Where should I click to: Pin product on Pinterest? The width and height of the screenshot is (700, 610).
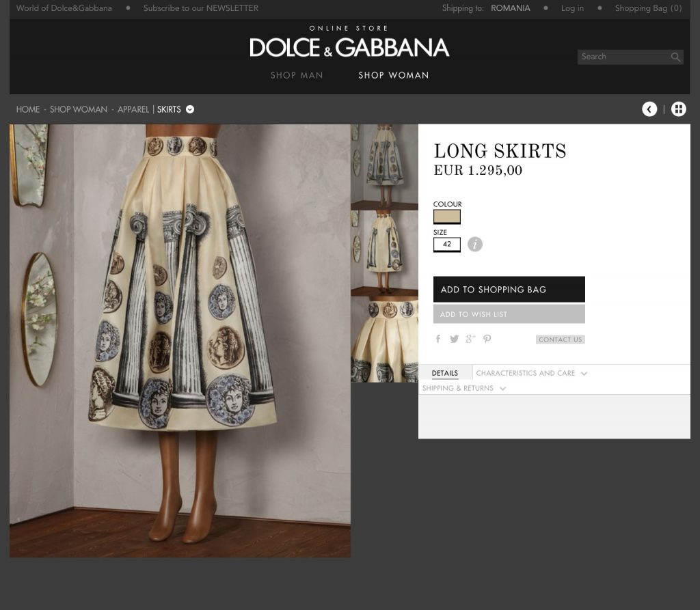coord(487,339)
